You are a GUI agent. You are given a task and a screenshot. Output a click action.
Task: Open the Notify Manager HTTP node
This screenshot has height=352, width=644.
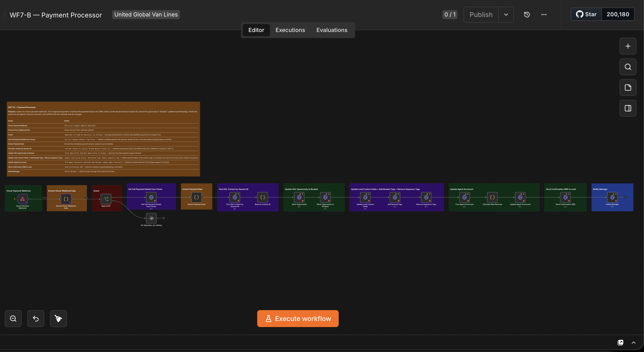tap(612, 197)
